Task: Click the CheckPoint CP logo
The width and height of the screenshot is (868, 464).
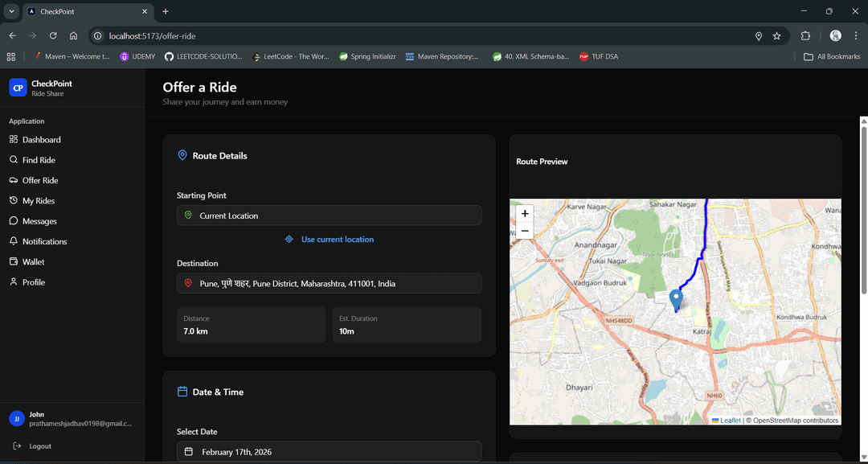Action: tap(16, 87)
